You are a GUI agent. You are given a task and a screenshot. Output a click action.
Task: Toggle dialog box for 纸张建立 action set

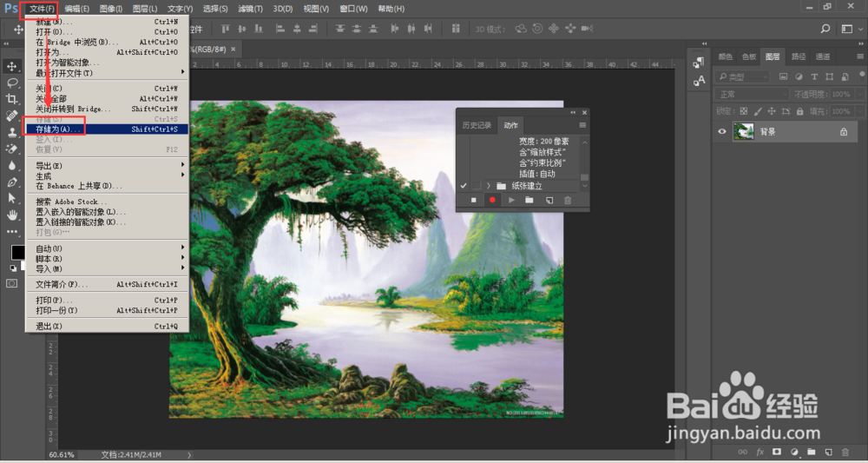(477, 186)
